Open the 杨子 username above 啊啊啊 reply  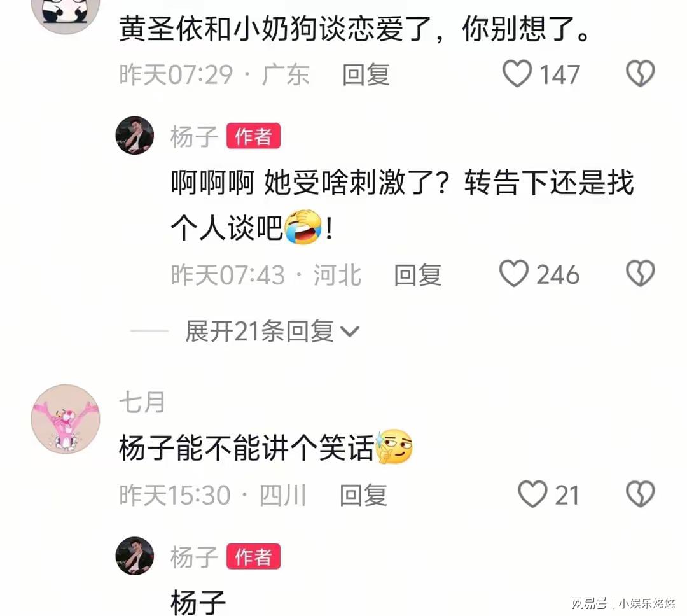(194, 136)
